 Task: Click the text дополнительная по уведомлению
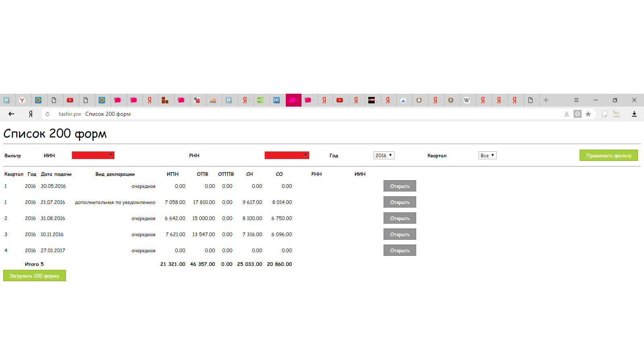tap(115, 202)
